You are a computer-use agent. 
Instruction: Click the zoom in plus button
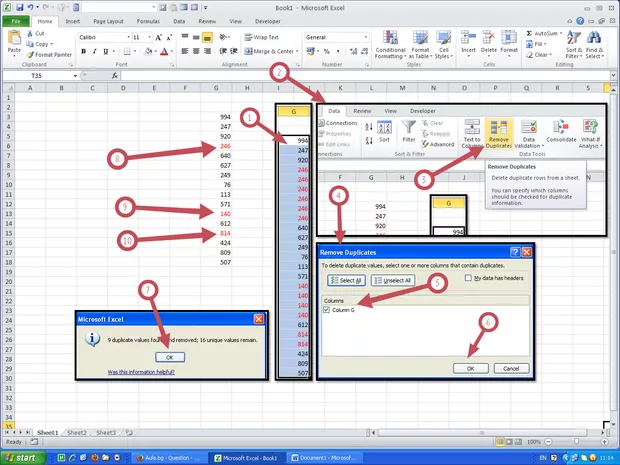point(604,442)
